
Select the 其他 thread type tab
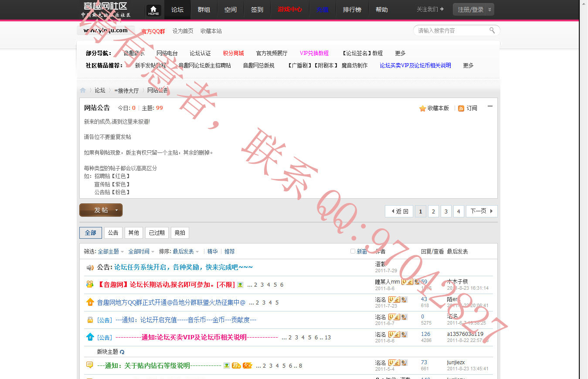134,233
